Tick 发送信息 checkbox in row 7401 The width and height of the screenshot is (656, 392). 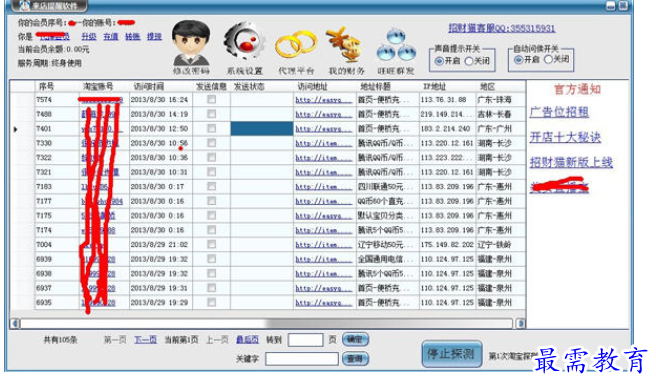click(x=212, y=128)
